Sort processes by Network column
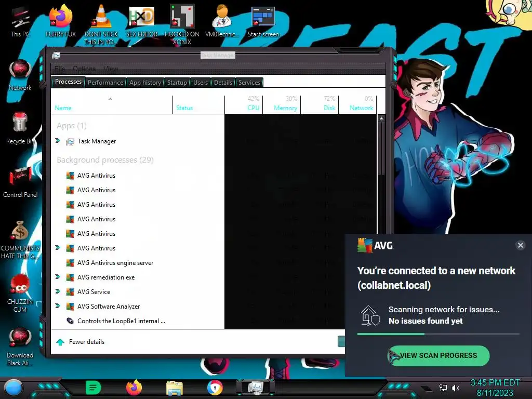532x399 pixels. [x=357, y=104]
